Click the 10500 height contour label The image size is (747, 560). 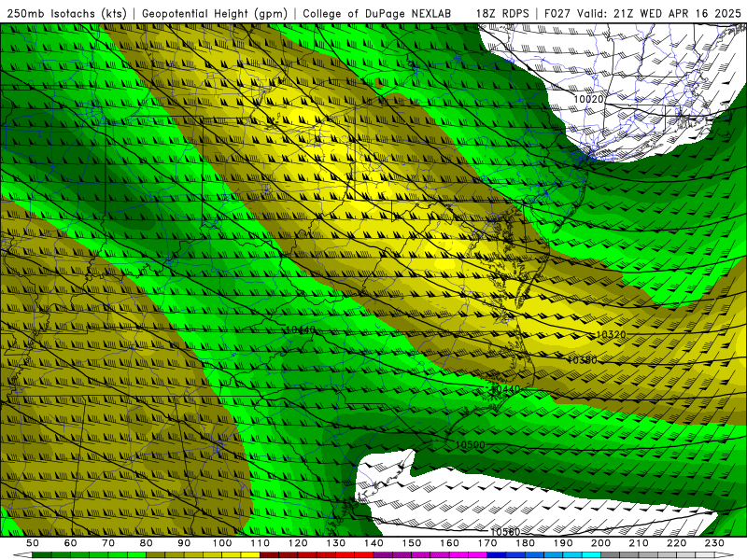471,445
